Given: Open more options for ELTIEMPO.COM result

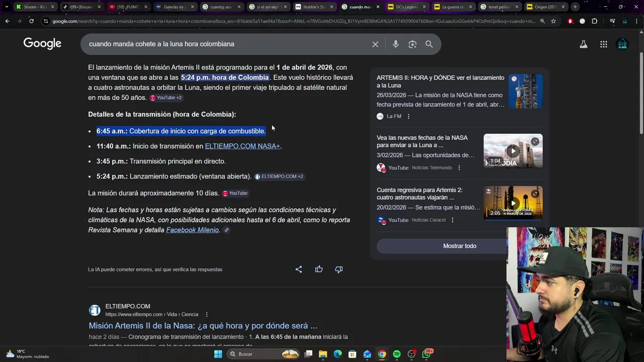Looking at the screenshot, I should pyautogui.click(x=206, y=315).
